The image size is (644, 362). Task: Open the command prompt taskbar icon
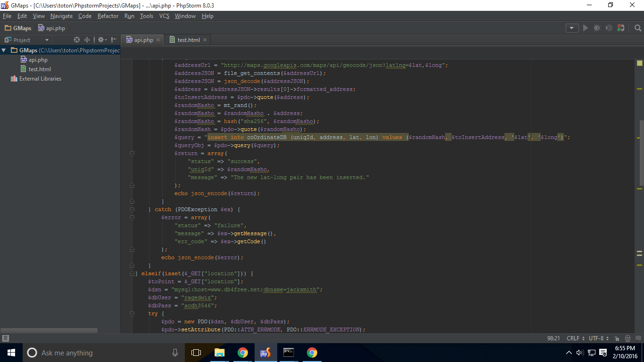(289, 353)
